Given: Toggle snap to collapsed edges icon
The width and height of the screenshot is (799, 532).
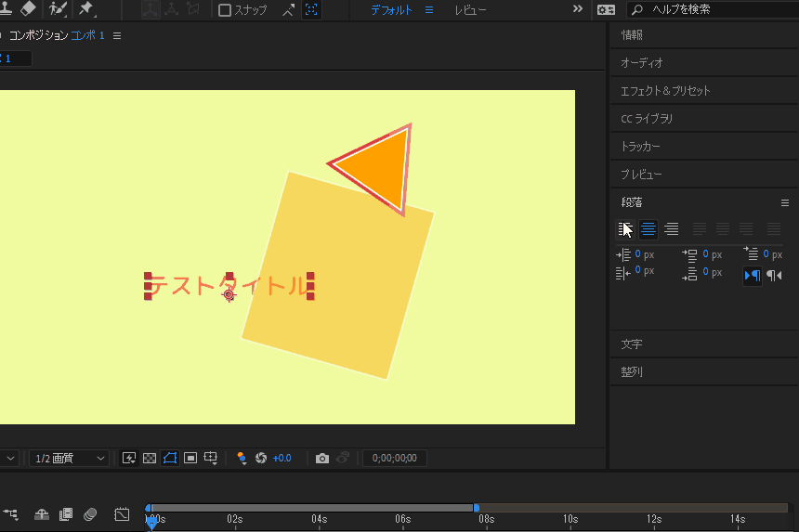Looking at the screenshot, I should coord(288,9).
